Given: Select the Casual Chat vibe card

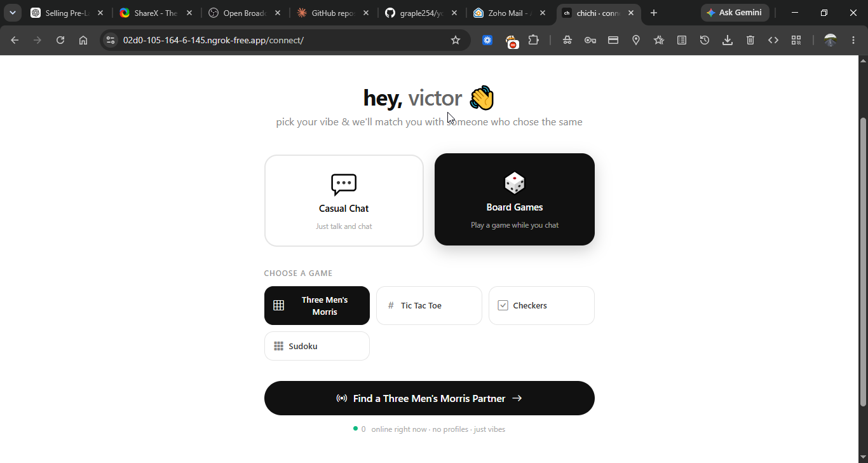Looking at the screenshot, I should tap(344, 200).
